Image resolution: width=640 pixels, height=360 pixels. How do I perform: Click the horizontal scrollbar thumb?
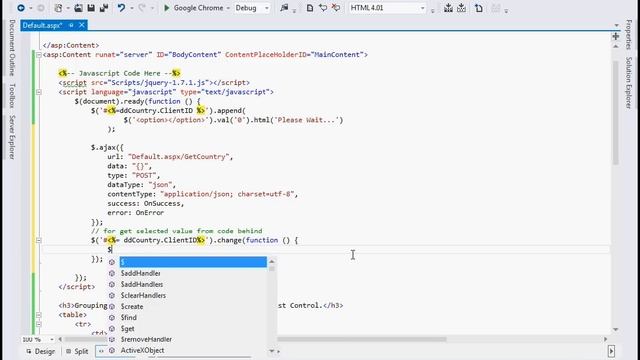(255, 339)
